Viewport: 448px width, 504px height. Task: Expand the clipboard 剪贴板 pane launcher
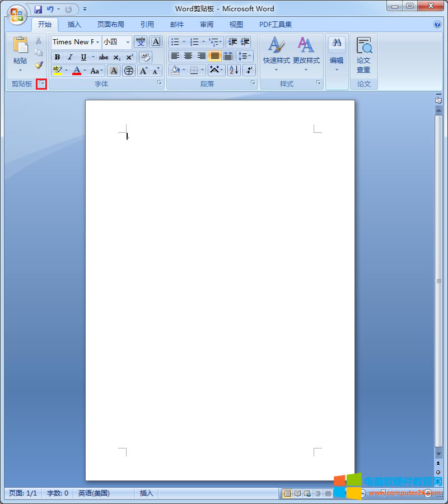pyautogui.click(x=41, y=84)
